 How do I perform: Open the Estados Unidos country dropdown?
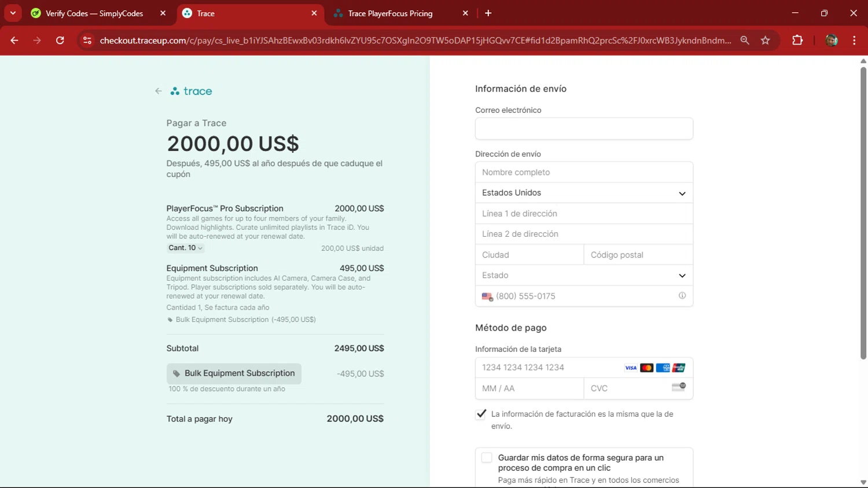pos(584,193)
